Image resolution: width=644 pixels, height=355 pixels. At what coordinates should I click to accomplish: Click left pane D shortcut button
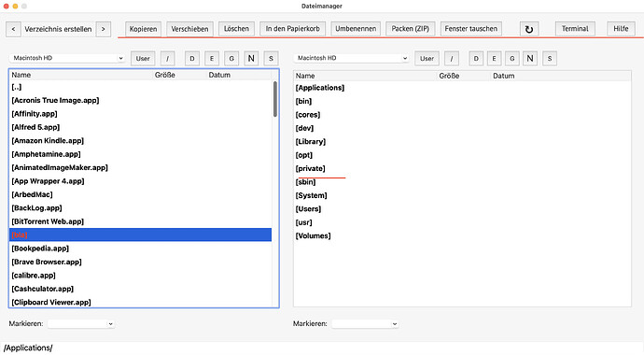[x=192, y=58]
